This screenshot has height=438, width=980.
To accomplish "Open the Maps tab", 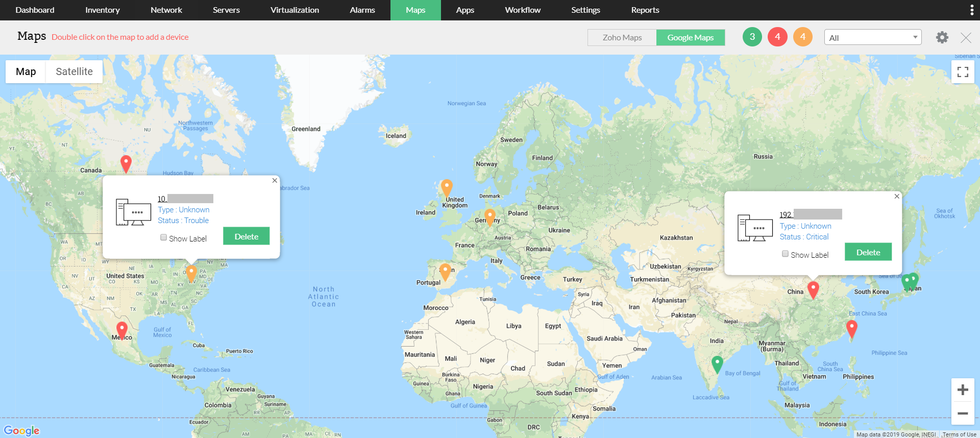I will point(415,10).
